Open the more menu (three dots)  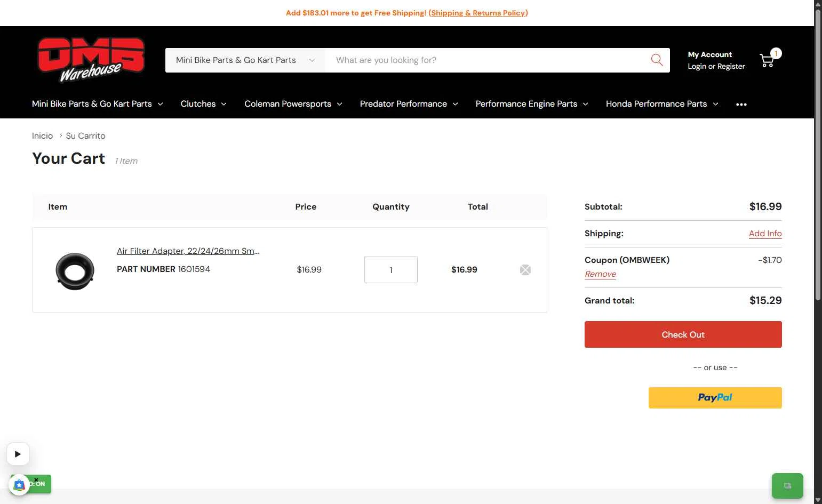click(x=741, y=105)
